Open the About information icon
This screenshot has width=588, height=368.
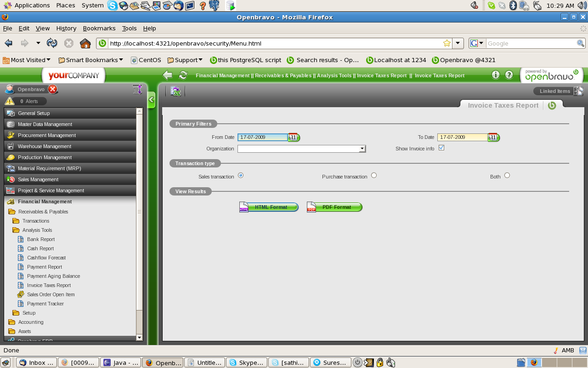click(495, 75)
